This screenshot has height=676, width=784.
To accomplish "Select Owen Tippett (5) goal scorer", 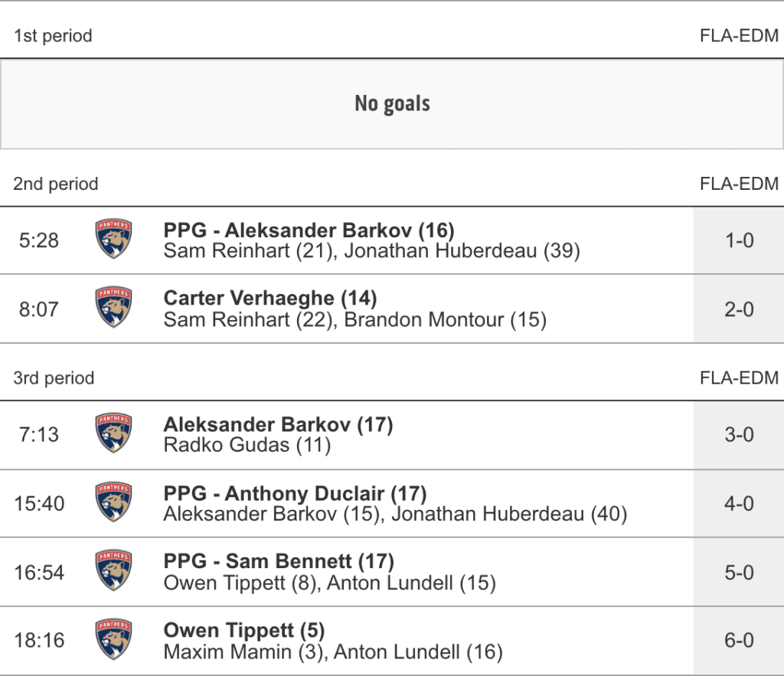I will pyautogui.click(x=244, y=631).
